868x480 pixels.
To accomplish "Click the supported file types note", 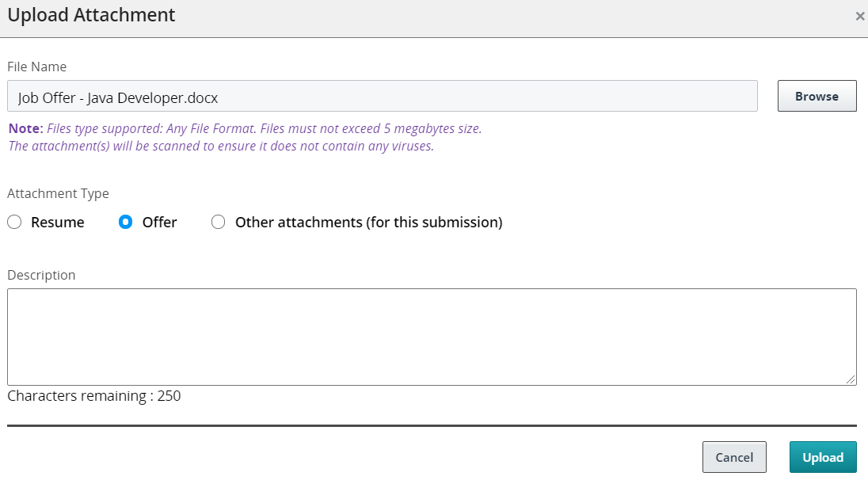I will tap(245, 128).
